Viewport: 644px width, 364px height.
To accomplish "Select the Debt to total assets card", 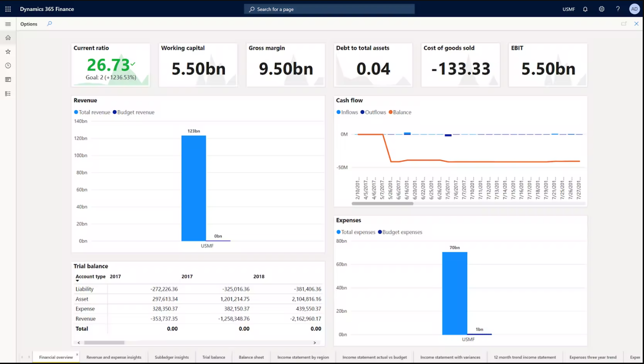I will 373,65.
